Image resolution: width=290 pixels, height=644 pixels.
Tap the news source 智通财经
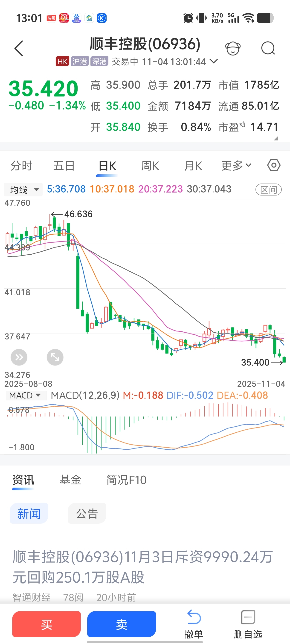(x=32, y=598)
